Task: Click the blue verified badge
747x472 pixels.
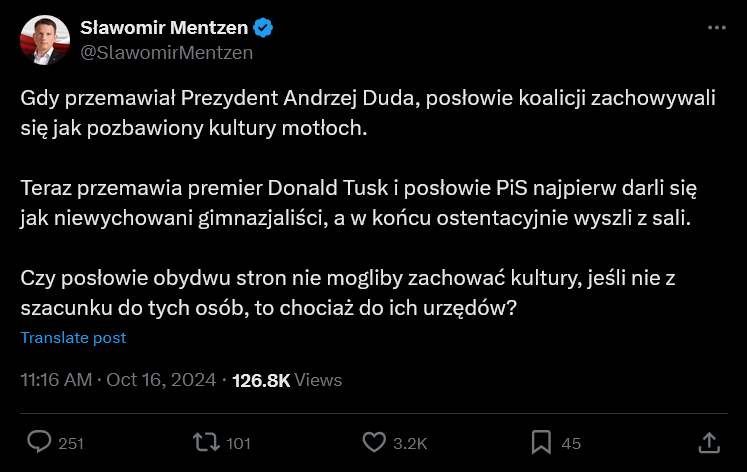Action: click(x=265, y=27)
